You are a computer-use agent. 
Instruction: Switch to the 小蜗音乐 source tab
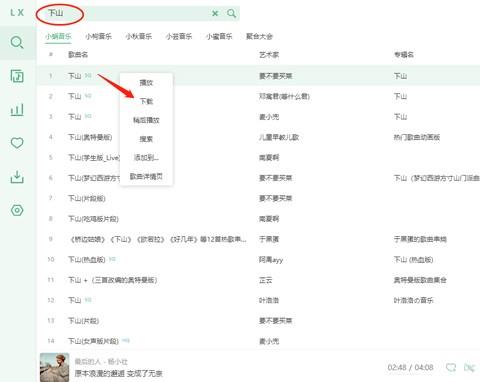coord(59,36)
